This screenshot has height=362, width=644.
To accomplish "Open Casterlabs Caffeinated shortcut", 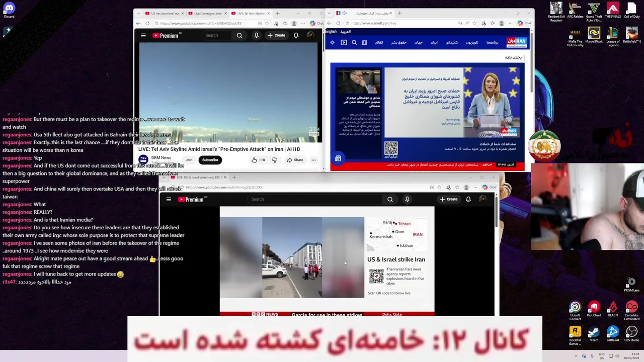I will (631, 310).
